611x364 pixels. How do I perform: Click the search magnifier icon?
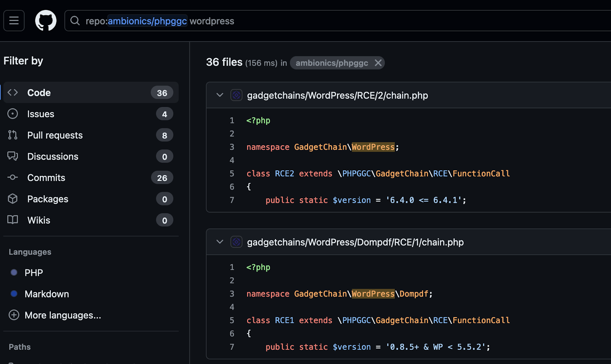[x=75, y=21]
